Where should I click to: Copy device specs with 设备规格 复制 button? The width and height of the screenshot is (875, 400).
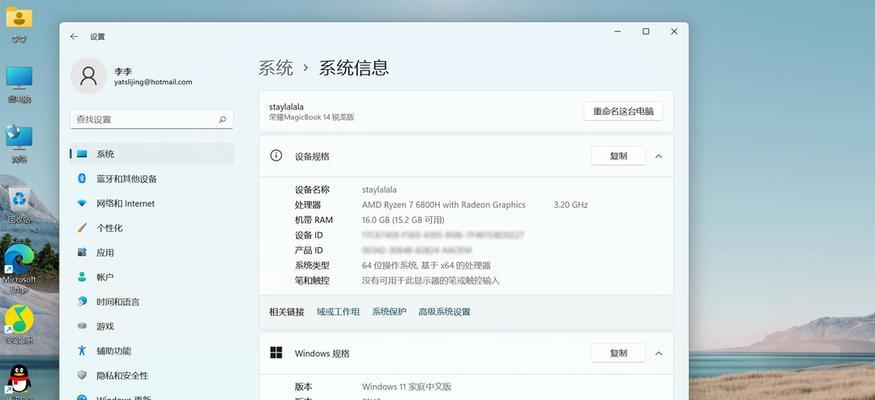click(618, 156)
